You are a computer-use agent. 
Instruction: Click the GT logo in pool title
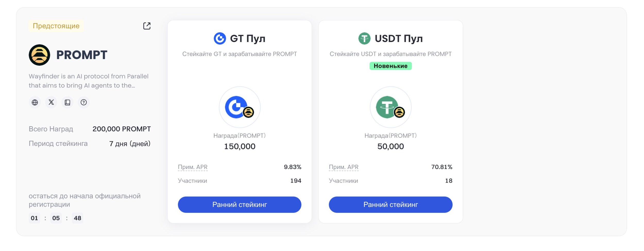coord(220,38)
